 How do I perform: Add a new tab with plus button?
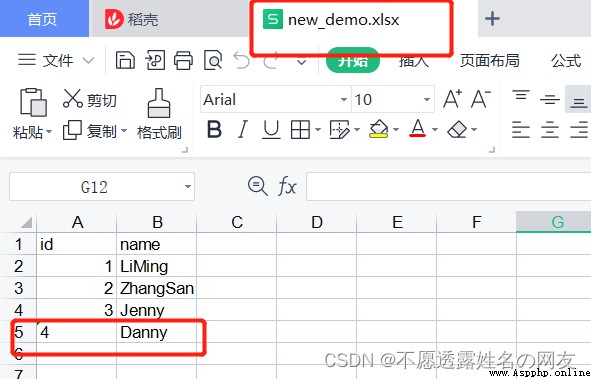(x=492, y=18)
